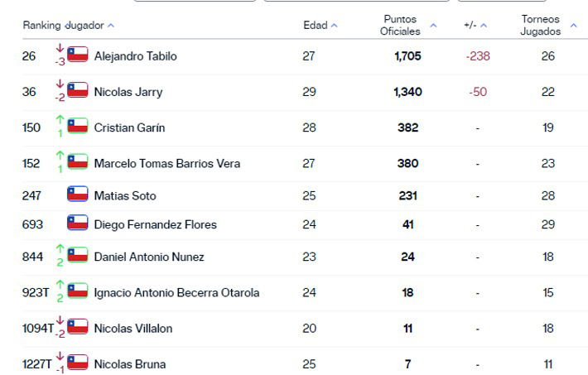The image size is (588, 375).
Task: Open Ignacio Antonio Becerra Otarola profile
Action: point(176,292)
